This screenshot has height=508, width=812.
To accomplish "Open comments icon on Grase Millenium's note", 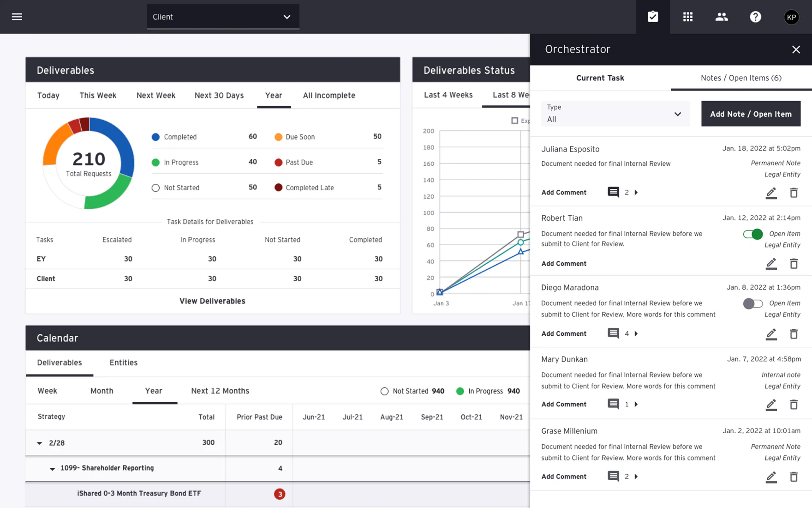I will 613,476.
